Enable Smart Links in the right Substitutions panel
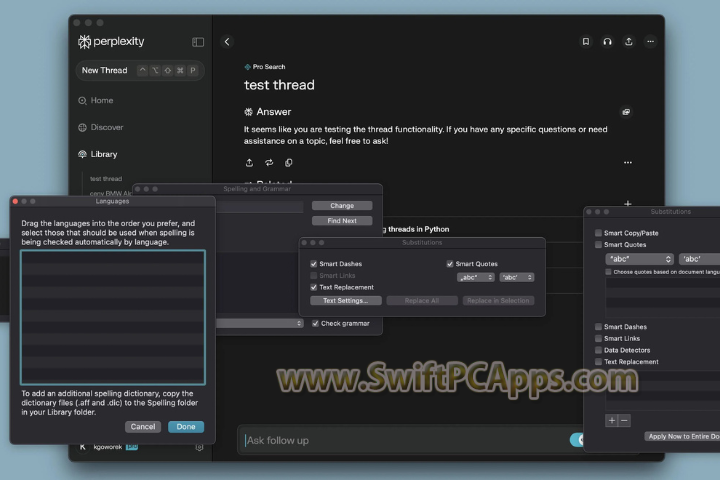Image resolution: width=720 pixels, height=480 pixels. pyautogui.click(x=598, y=339)
